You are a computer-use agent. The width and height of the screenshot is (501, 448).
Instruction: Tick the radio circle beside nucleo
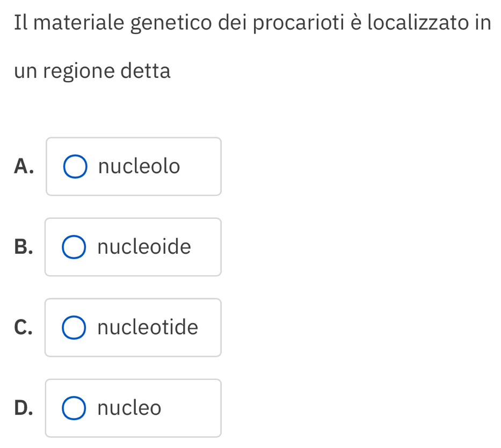74,408
